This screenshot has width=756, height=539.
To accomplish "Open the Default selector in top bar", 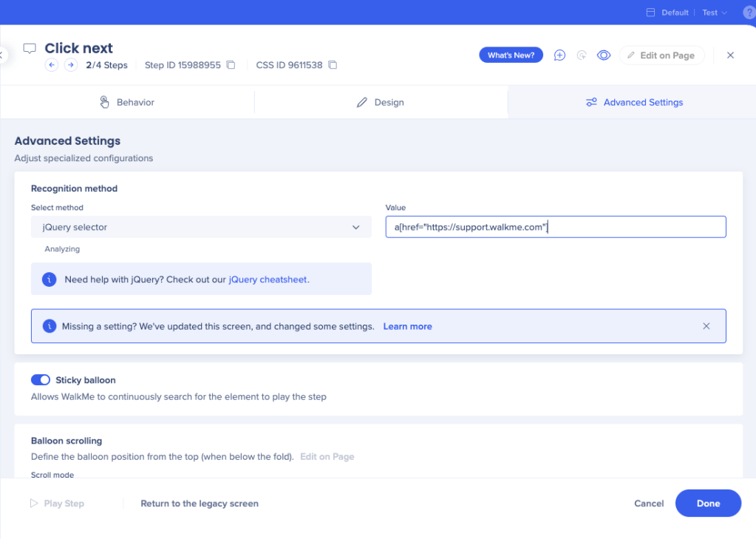I will point(667,13).
